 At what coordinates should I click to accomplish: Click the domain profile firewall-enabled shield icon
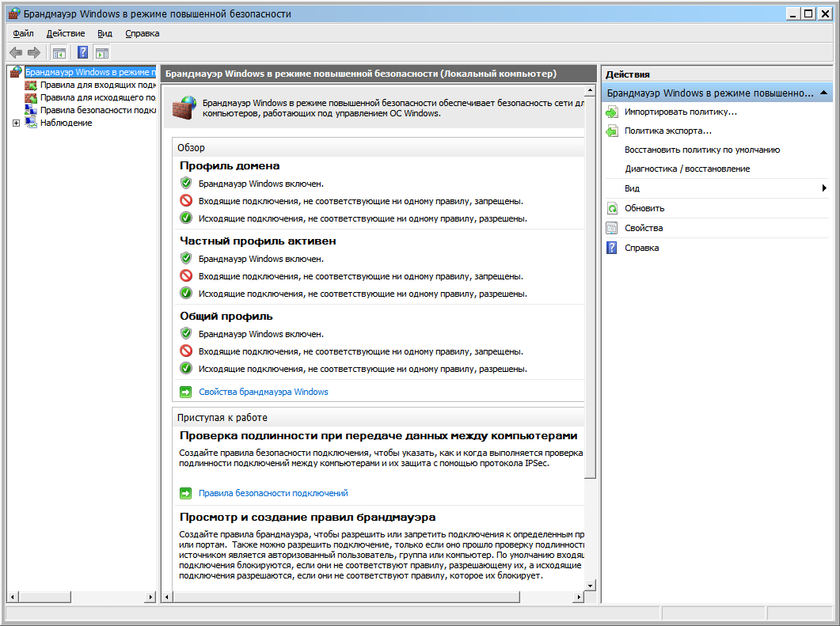(186, 184)
